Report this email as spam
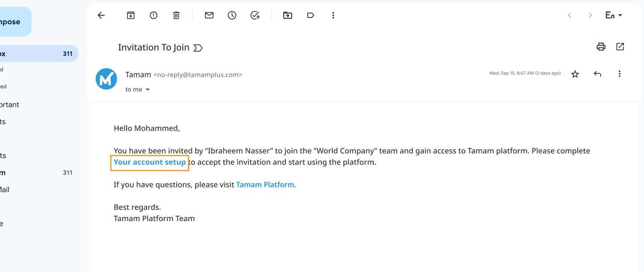Image resolution: width=644 pixels, height=272 pixels. point(153,15)
